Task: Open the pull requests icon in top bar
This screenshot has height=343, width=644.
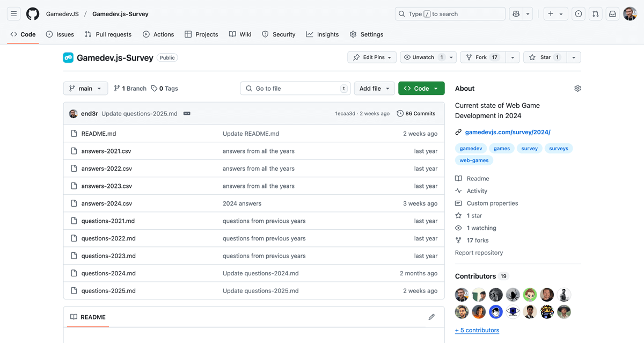Action: click(x=595, y=14)
